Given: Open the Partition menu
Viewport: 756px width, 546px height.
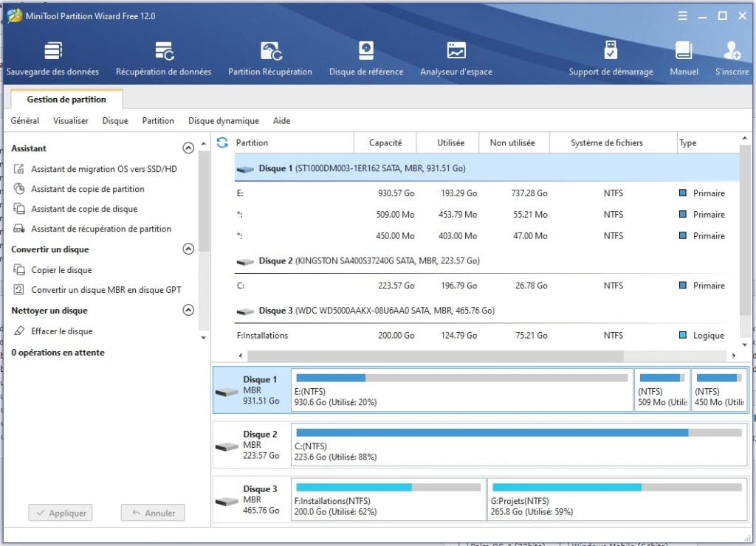Looking at the screenshot, I should pos(158,120).
